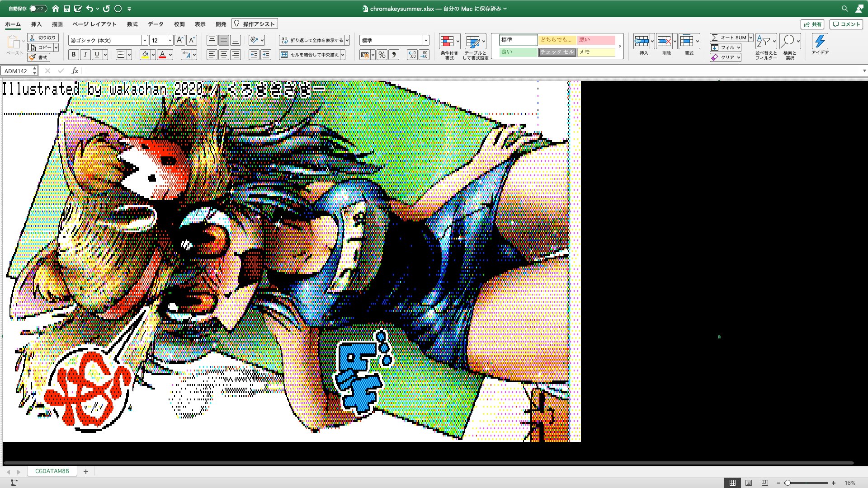
Task: Click the currency format icon
Action: (365, 55)
